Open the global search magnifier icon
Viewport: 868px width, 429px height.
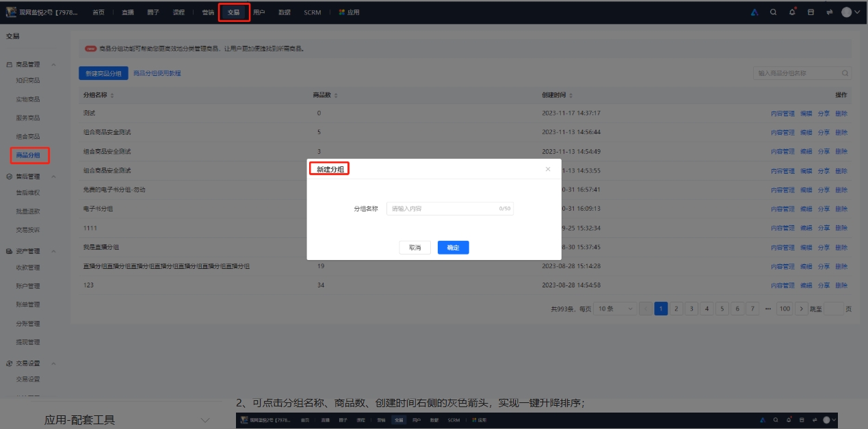pos(773,12)
